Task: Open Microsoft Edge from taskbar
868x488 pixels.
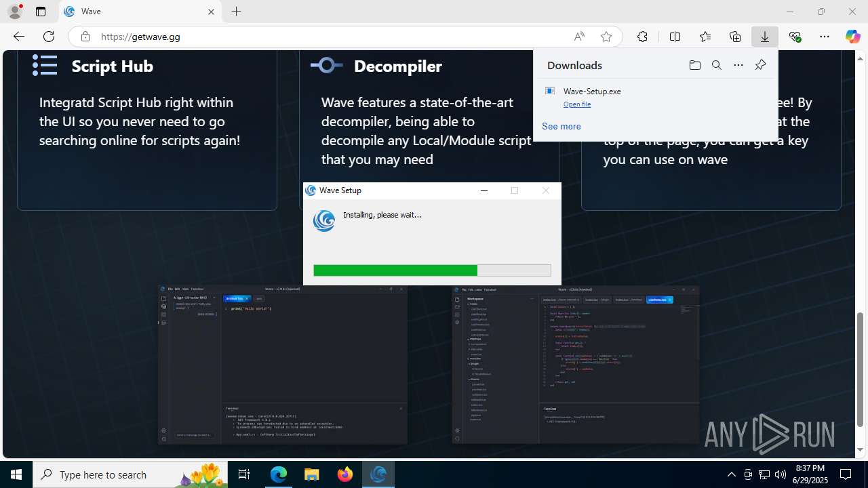Action: tap(279, 474)
